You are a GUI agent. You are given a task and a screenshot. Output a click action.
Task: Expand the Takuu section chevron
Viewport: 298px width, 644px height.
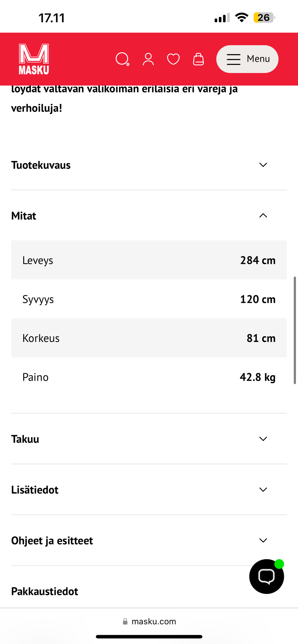(263, 439)
